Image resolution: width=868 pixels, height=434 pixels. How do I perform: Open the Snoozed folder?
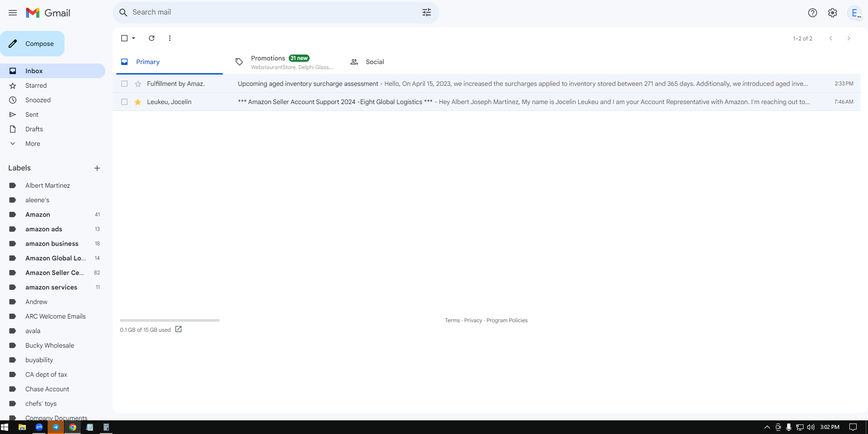pos(53,100)
